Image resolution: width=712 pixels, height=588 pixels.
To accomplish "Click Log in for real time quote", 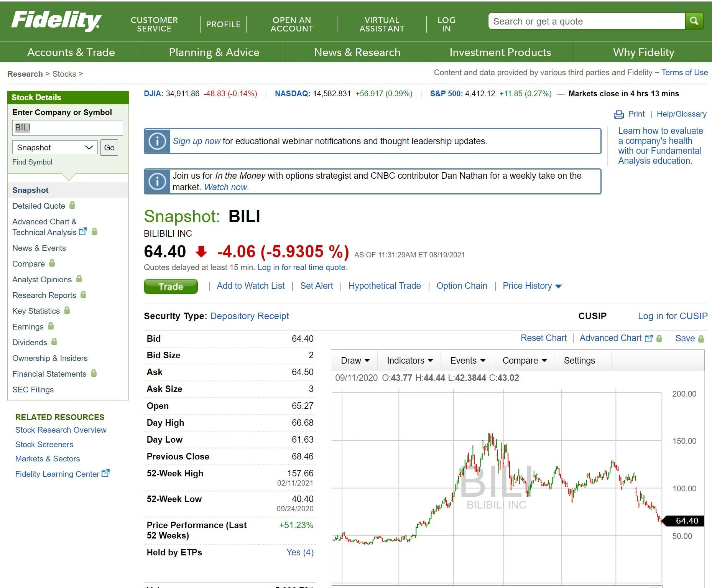I will coord(302,267).
